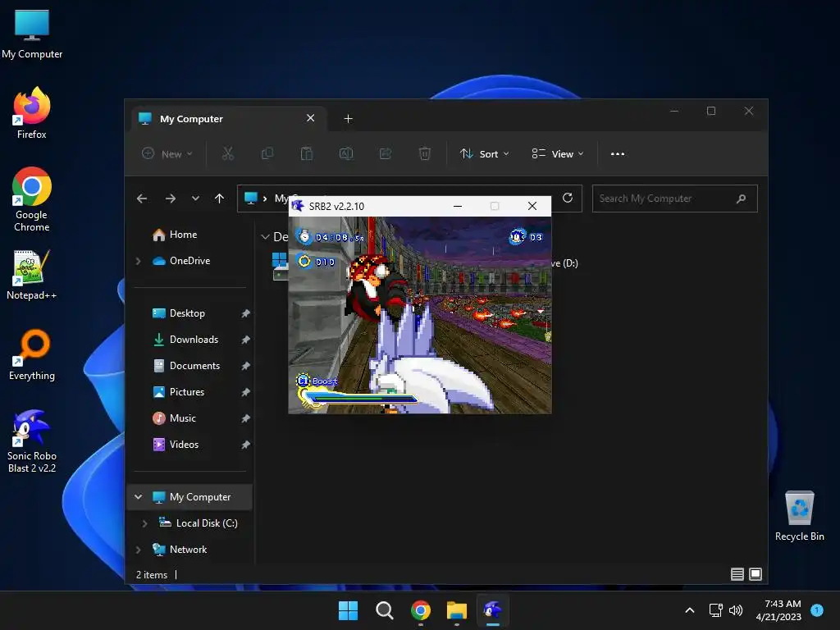Show hidden system tray icons
840x630 pixels.
690,610
